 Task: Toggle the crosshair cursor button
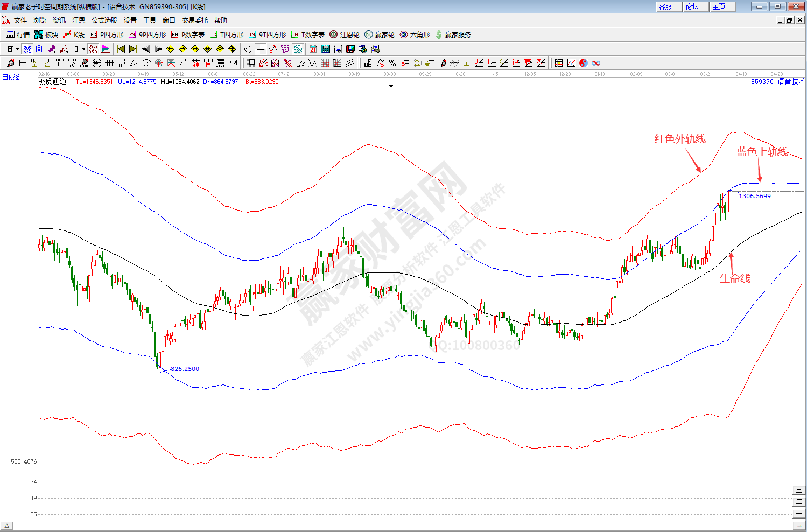261,49
